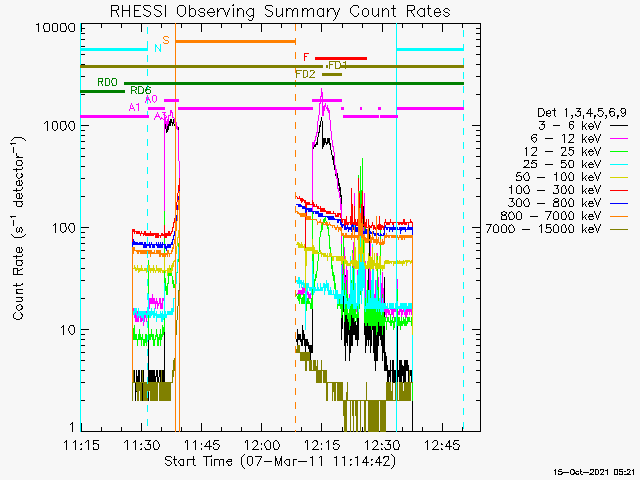Click the 7000 - 15000 keV legend label

[543, 229]
